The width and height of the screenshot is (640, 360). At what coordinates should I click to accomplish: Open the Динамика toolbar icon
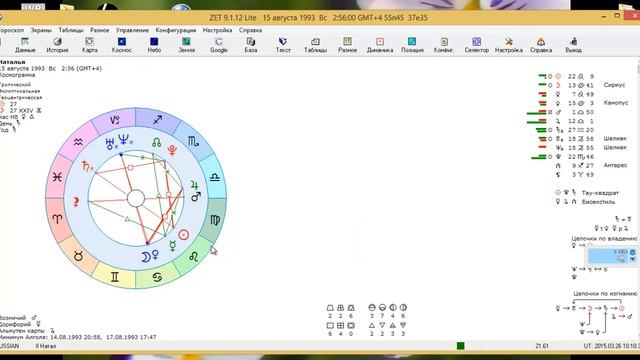pyautogui.click(x=380, y=45)
